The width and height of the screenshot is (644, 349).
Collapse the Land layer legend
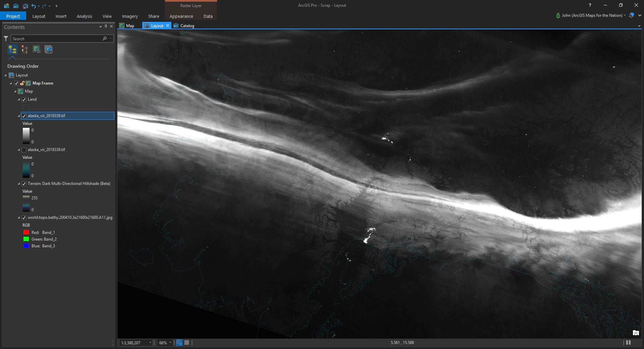coord(19,100)
